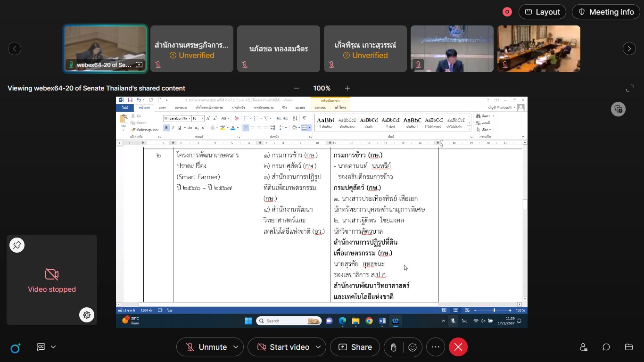Click Paste icon in Word clipboard group
Screen dimensions: 644x362
click(124, 118)
